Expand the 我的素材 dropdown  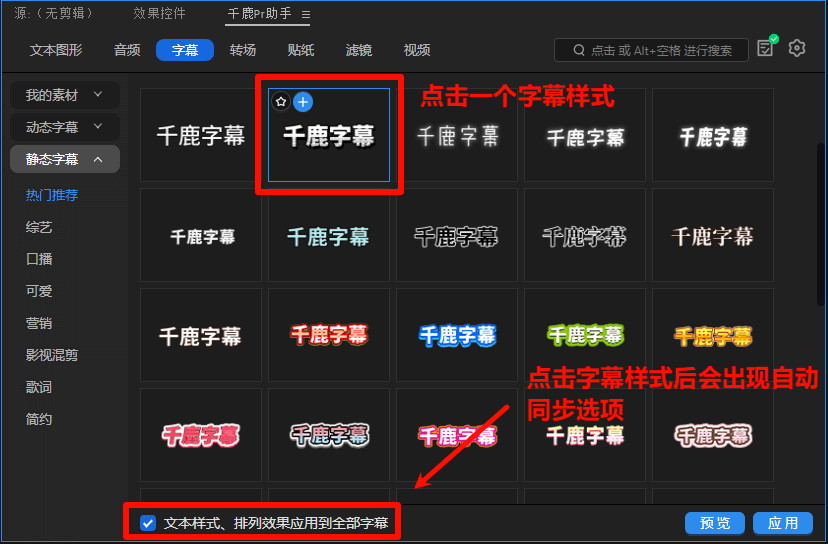65,95
